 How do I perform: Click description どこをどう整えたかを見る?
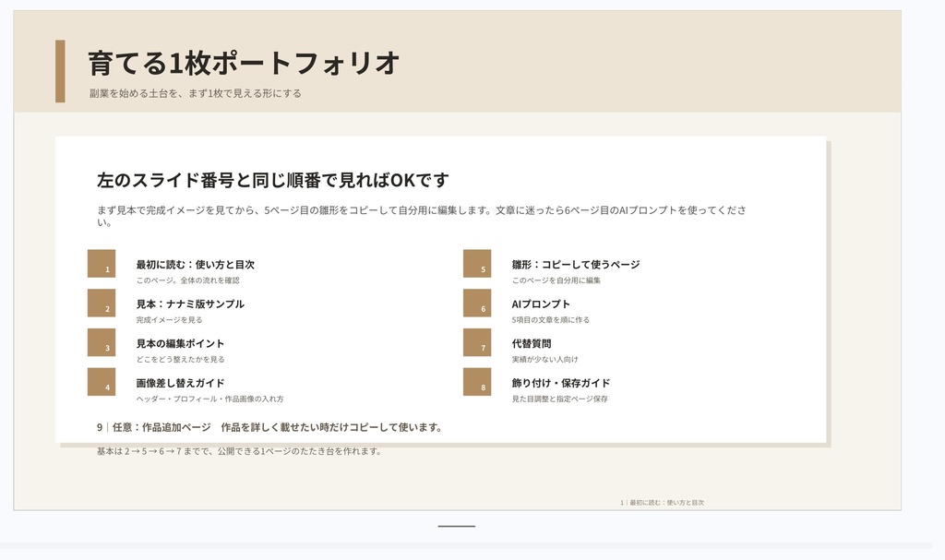click(x=180, y=359)
